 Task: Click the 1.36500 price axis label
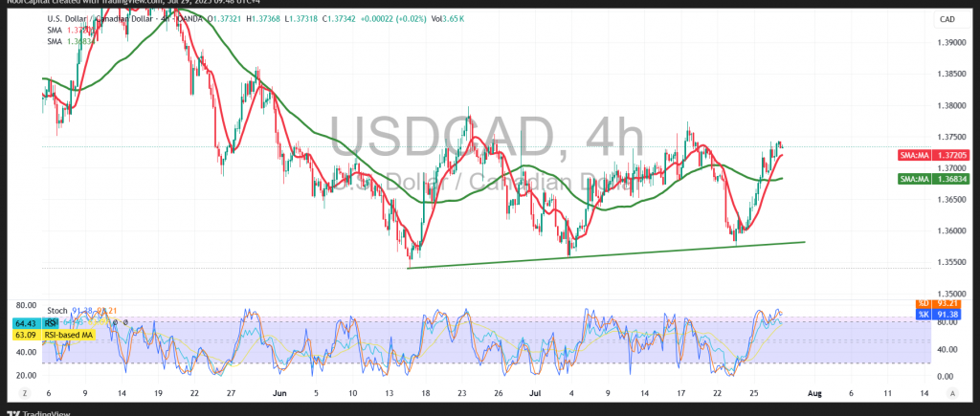coord(950,200)
